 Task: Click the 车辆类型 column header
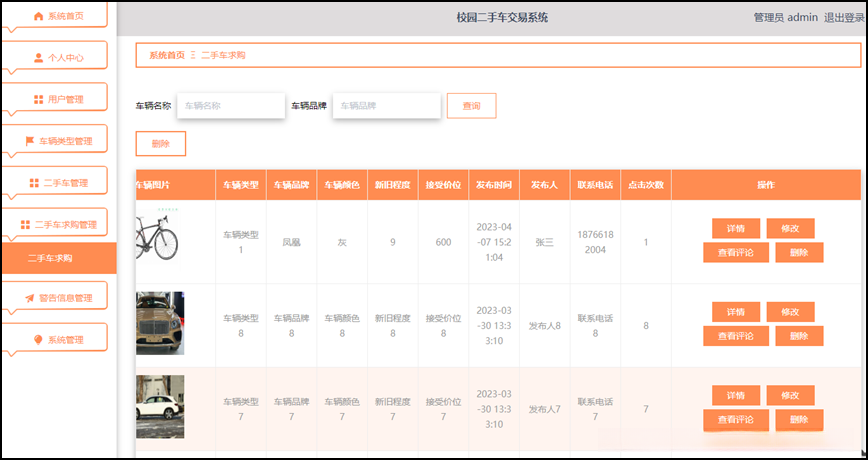point(241,185)
